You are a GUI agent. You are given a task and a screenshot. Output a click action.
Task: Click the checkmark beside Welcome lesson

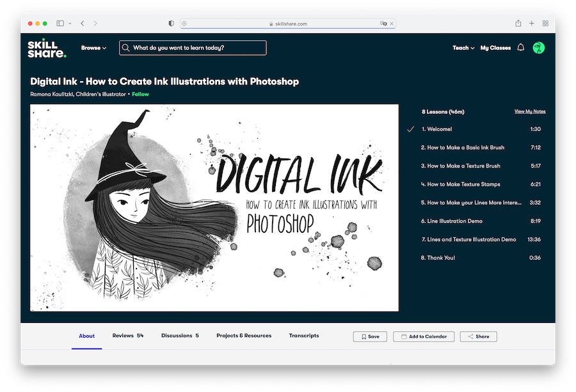tap(411, 129)
